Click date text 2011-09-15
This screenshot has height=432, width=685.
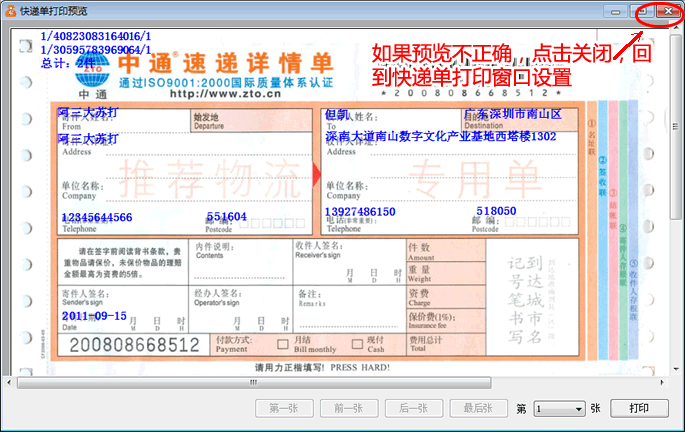click(94, 316)
